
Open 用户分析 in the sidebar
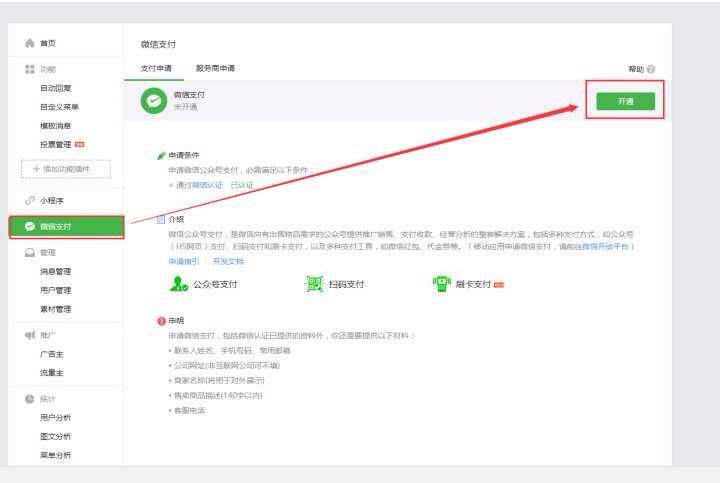(x=56, y=417)
